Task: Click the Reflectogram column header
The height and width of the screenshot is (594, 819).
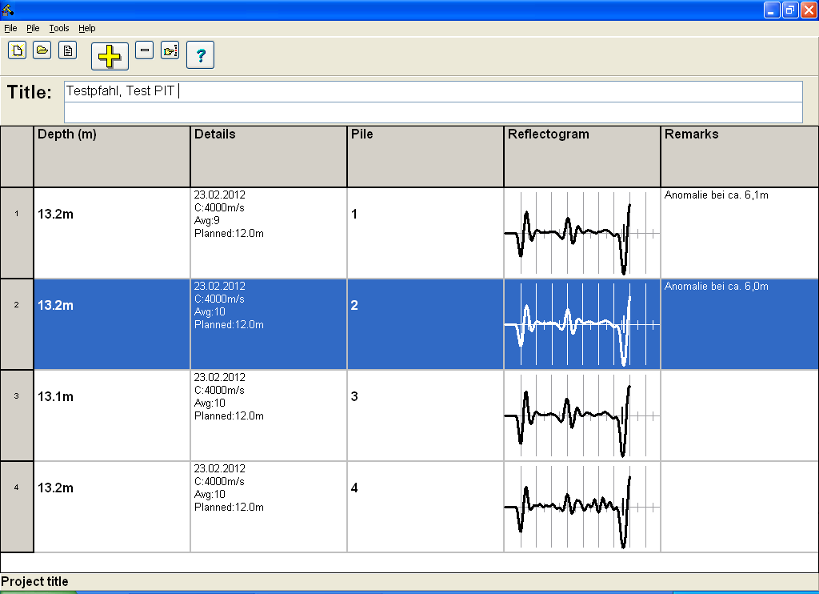Action: 582,156
